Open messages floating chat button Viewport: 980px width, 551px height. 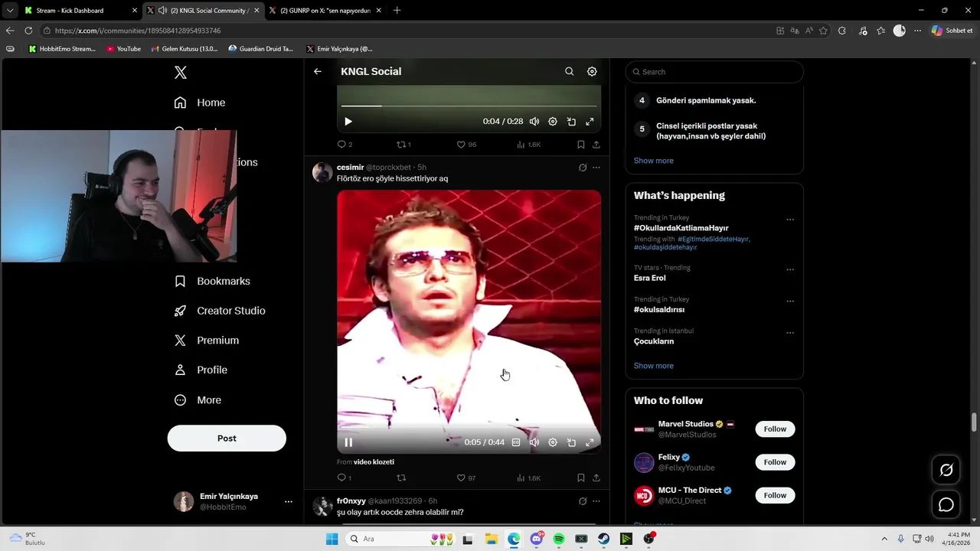point(946,505)
